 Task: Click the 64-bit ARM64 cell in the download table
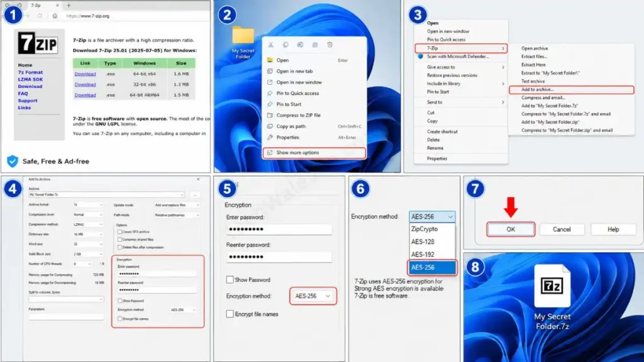click(144, 95)
